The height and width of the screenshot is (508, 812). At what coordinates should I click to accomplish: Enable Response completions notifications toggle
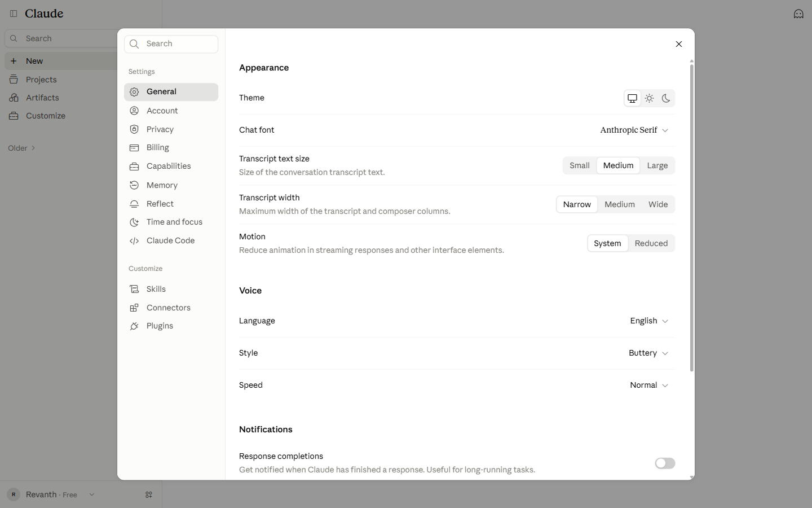click(665, 463)
